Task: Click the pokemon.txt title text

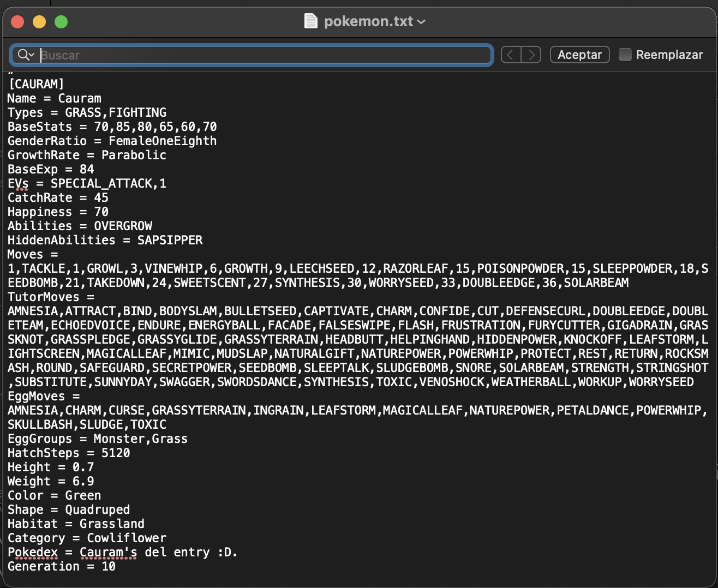Action: tap(368, 21)
